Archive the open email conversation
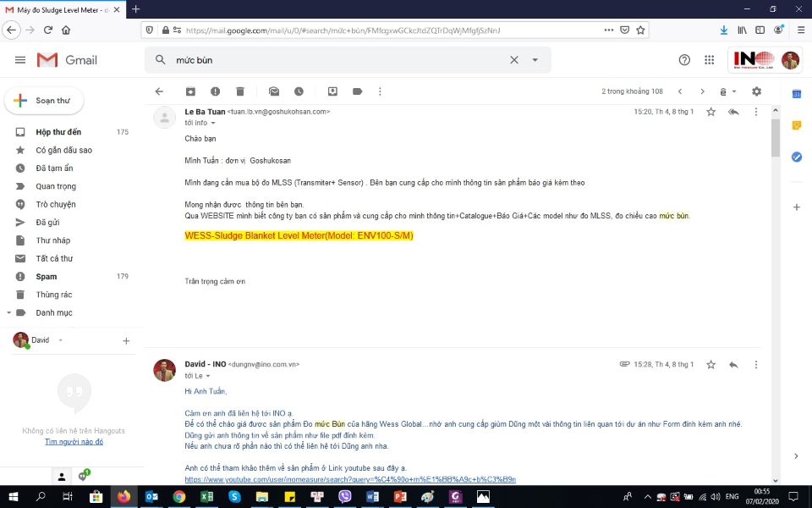Viewport: 812px width, 508px height. (190, 91)
